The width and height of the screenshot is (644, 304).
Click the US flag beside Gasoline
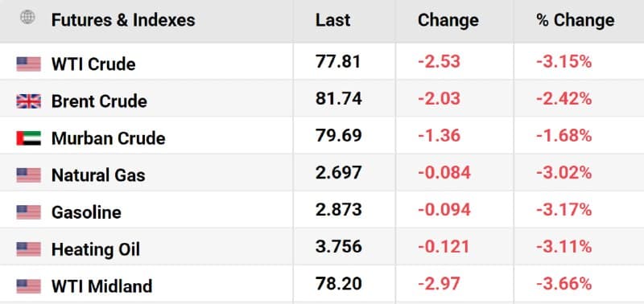pos(28,212)
